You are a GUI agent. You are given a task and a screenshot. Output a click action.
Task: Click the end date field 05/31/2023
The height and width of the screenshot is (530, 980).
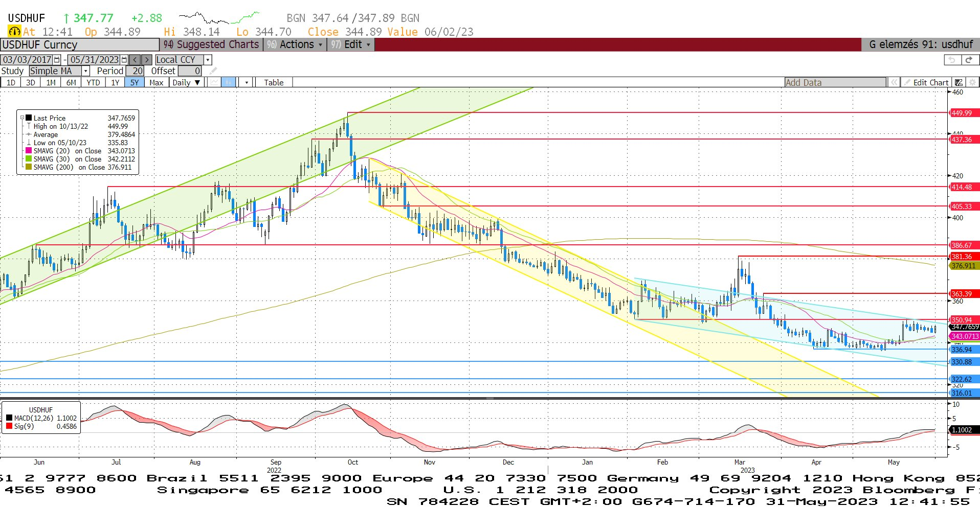coord(94,60)
